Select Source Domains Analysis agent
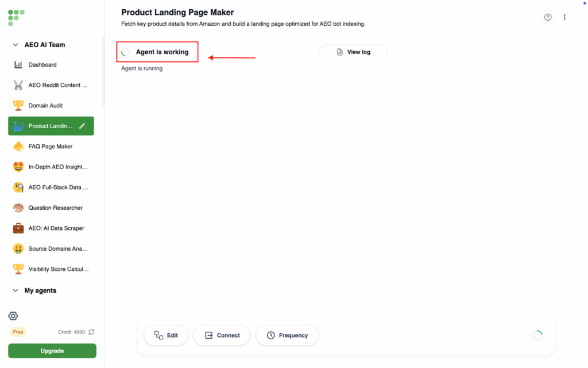This screenshot has width=588, height=368. pyautogui.click(x=58, y=248)
